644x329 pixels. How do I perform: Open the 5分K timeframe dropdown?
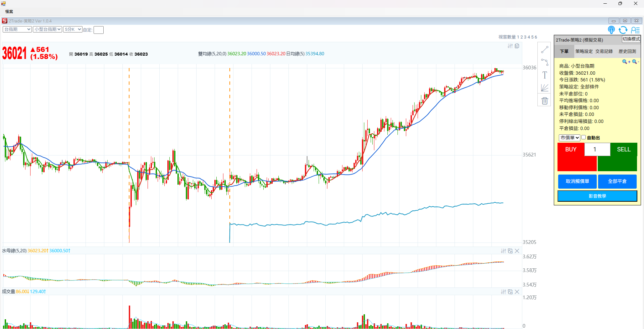pos(73,29)
